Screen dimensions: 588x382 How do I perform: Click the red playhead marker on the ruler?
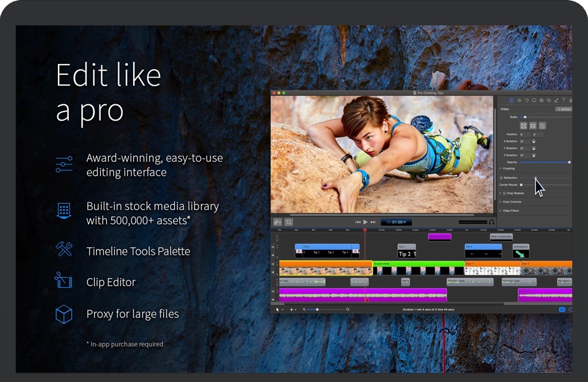pyautogui.click(x=365, y=230)
